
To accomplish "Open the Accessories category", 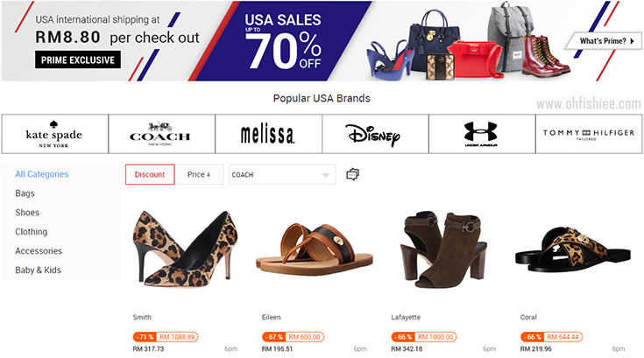I will click(x=39, y=251).
